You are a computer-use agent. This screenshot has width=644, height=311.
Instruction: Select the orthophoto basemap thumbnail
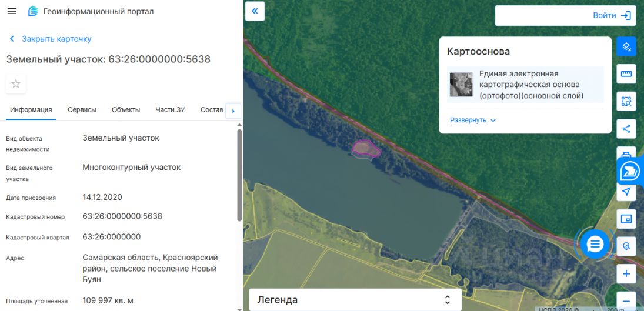[x=461, y=85]
